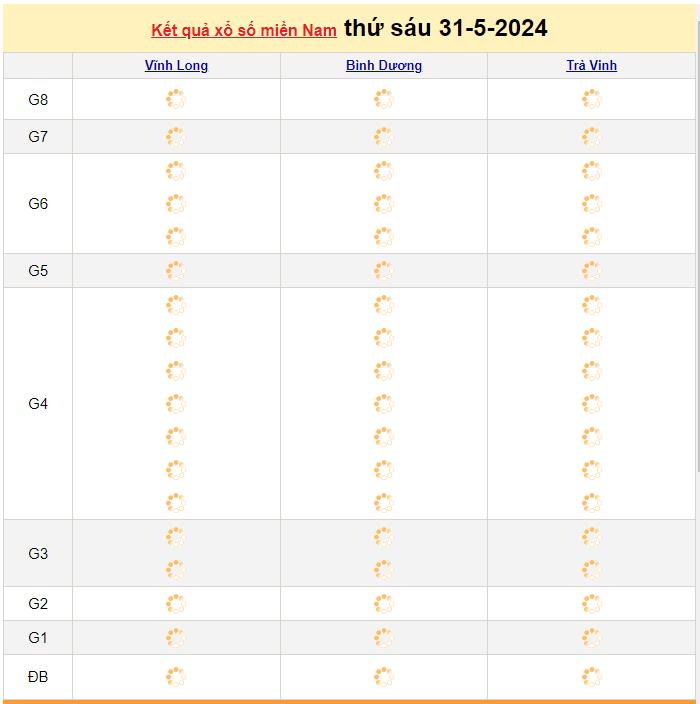This screenshot has width=700, height=704.
Task: Click the G7 loading spinner under Trà Vinh
Action: coord(591,137)
